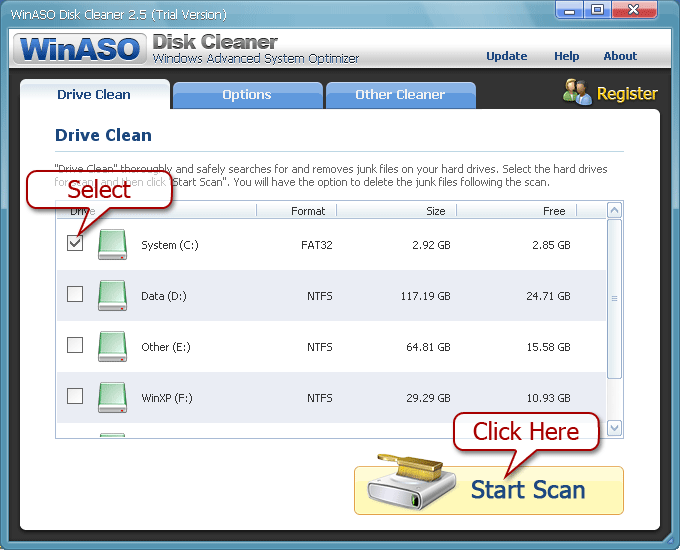Check the WinXP (F:) drive checkbox
Viewport: 680px width, 550px height.
[75, 396]
